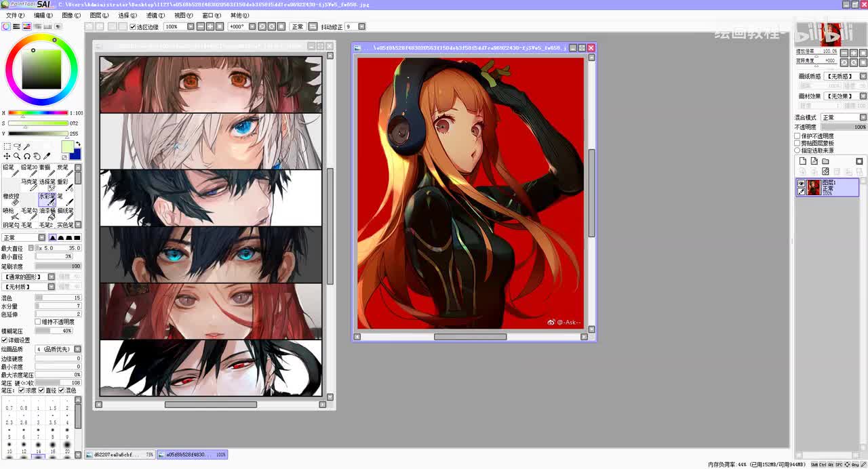This screenshot has height=469, width=868.
Task: Show the HSV slider panel icon
Action: (27, 26)
